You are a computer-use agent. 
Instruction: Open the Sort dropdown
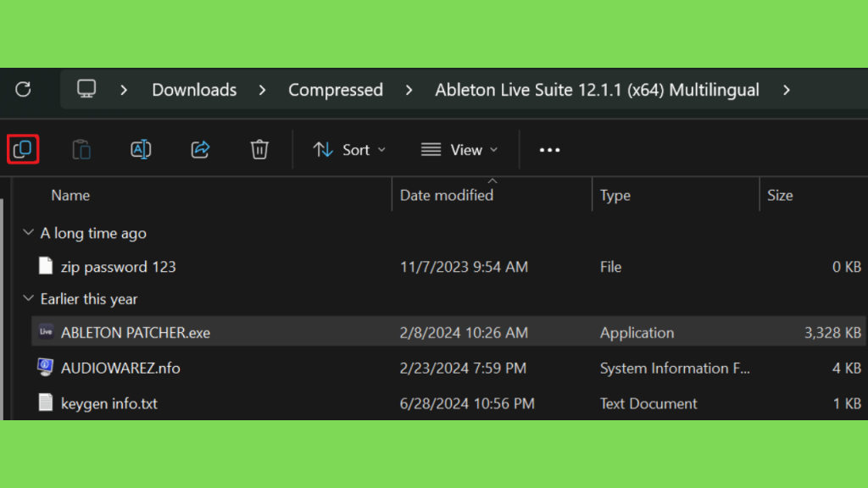349,150
